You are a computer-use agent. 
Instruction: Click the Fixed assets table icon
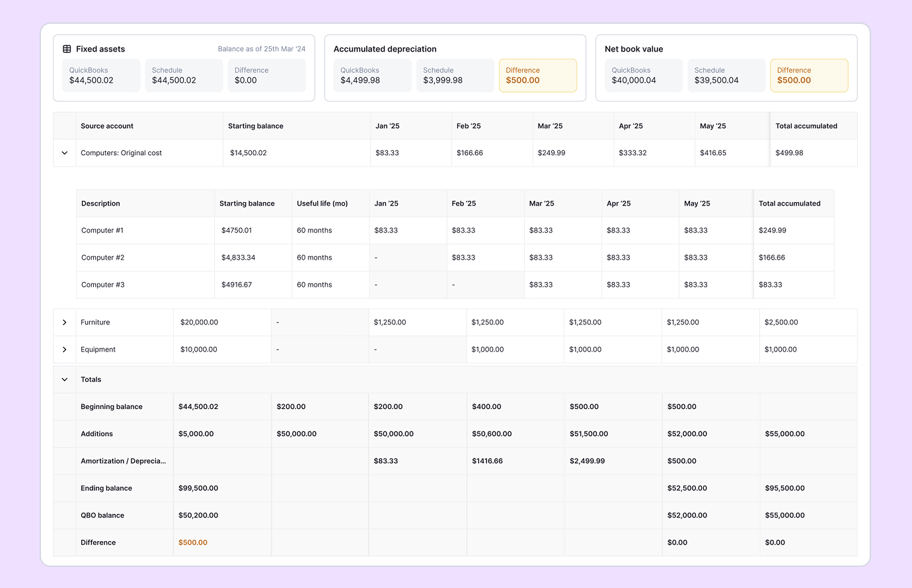67,49
